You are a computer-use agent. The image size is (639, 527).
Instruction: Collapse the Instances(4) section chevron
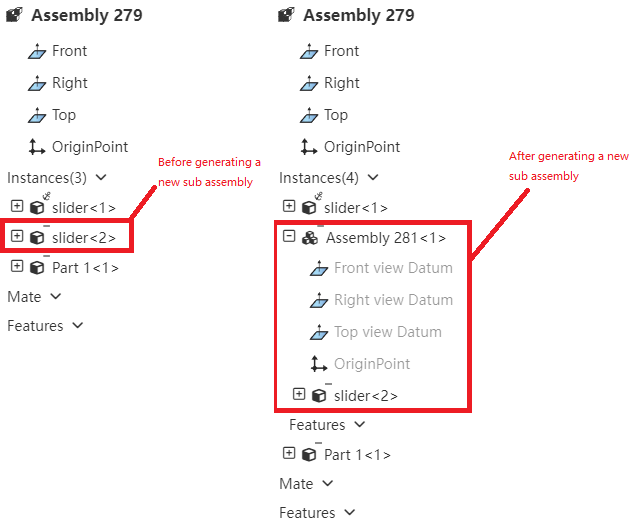pos(373,177)
